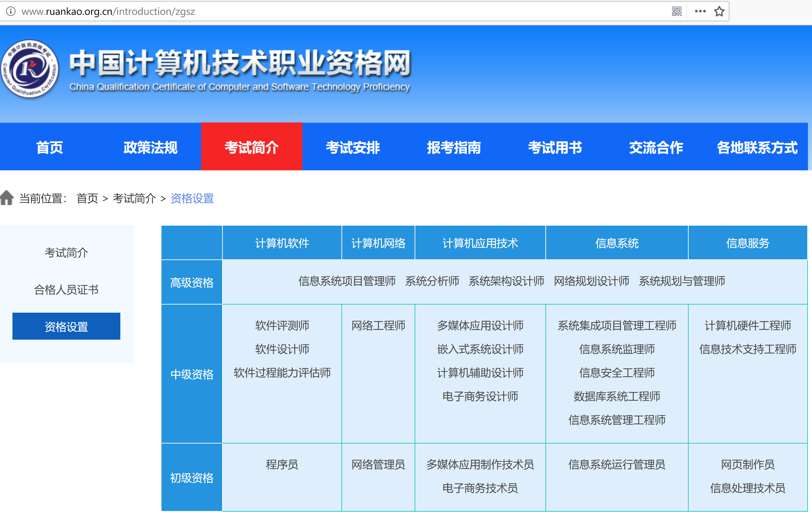This screenshot has height=512, width=812.
Task: Select 合格人员证书 in left sidebar
Action: 66,290
